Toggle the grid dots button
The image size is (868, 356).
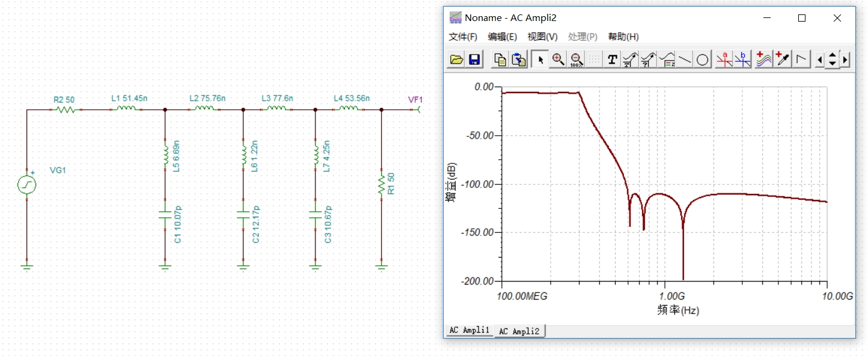tap(594, 59)
